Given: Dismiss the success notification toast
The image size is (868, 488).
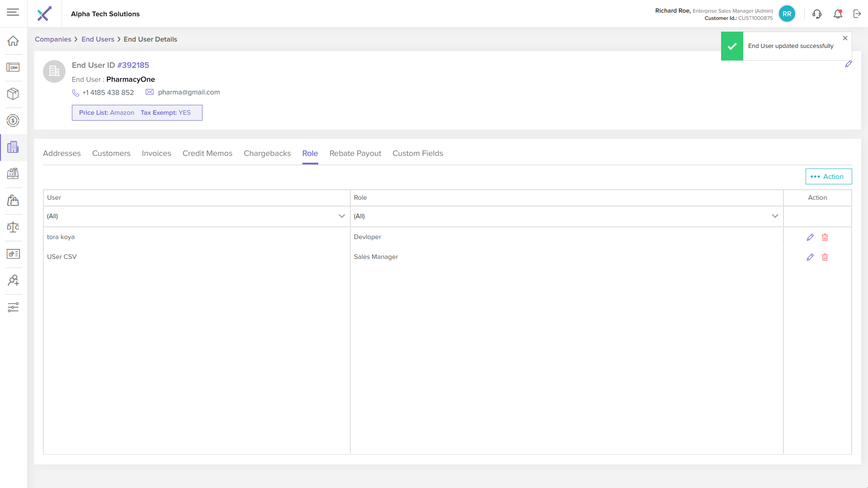Looking at the screenshot, I should coord(845,38).
